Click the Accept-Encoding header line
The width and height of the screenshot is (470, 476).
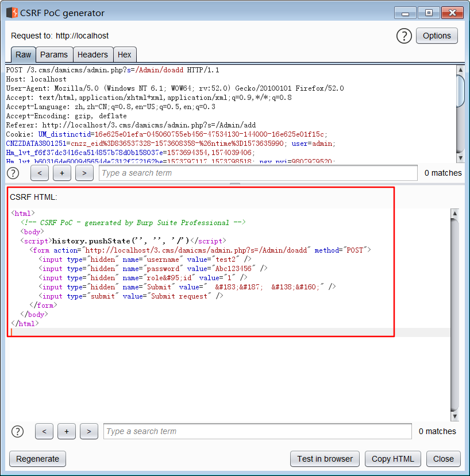pos(66,116)
